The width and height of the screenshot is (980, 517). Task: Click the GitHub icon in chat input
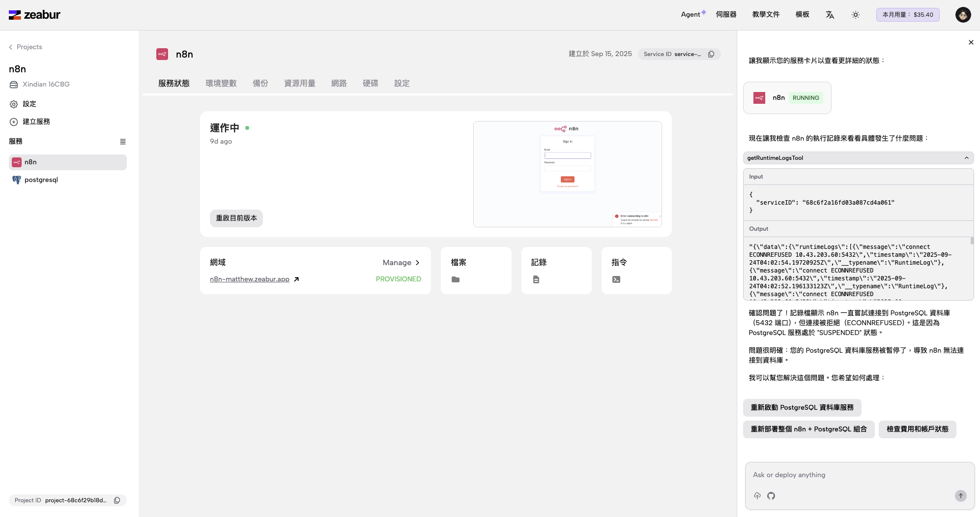pyautogui.click(x=771, y=496)
